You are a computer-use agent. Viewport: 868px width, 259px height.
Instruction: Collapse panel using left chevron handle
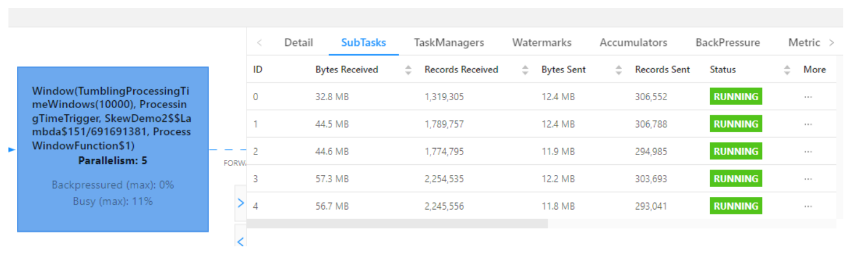(x=241, y=241)
